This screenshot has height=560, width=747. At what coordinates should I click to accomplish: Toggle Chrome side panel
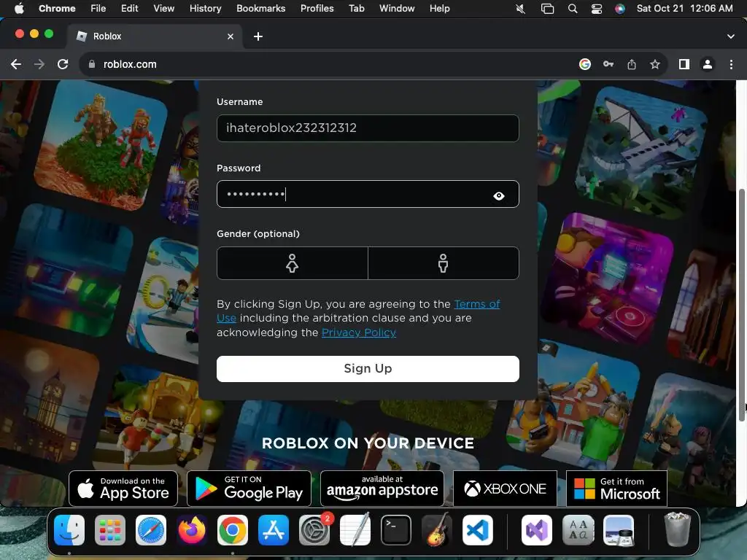684,64
